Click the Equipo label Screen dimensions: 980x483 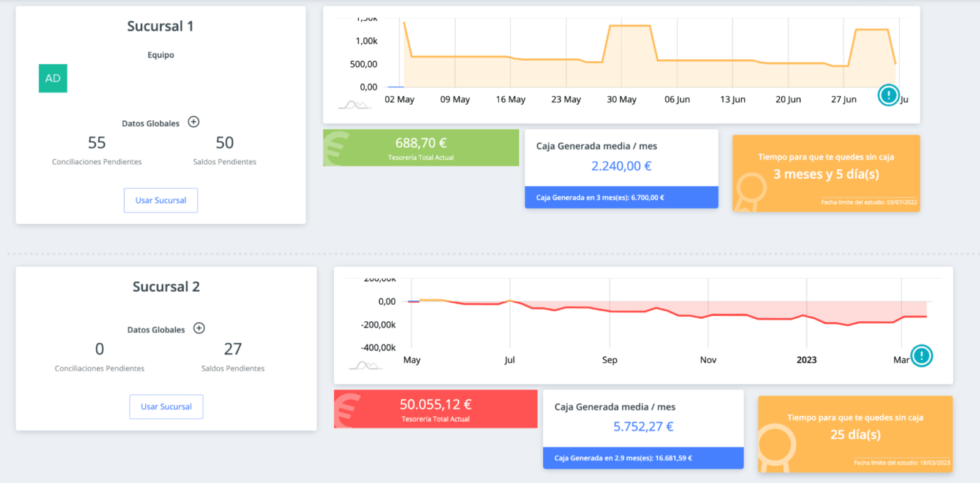tap(160, 55)
